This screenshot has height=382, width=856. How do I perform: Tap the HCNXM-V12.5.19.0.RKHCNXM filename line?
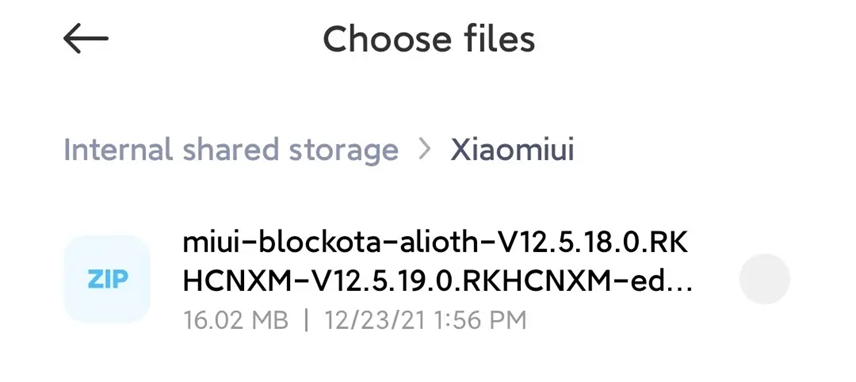click(x=437, y=282)
